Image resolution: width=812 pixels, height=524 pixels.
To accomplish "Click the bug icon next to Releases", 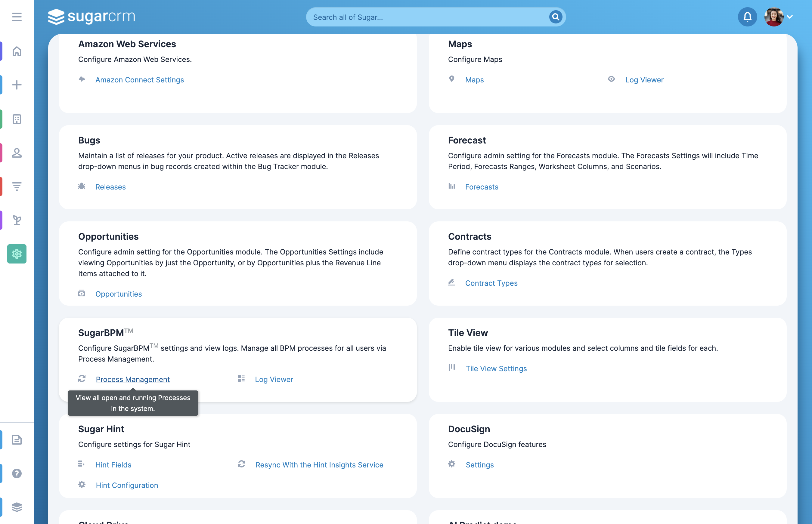I will 82,186.
